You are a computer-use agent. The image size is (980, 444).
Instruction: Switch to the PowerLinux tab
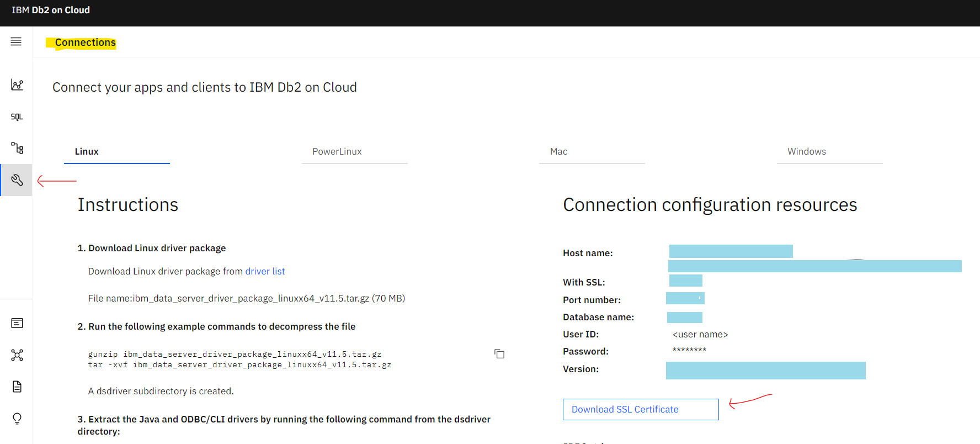point(337,151)
